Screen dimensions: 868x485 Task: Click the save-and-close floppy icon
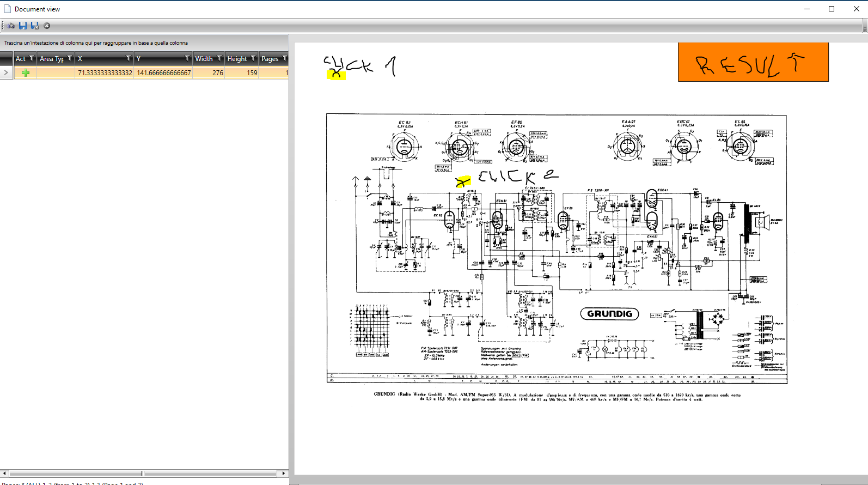click(35, 26)
